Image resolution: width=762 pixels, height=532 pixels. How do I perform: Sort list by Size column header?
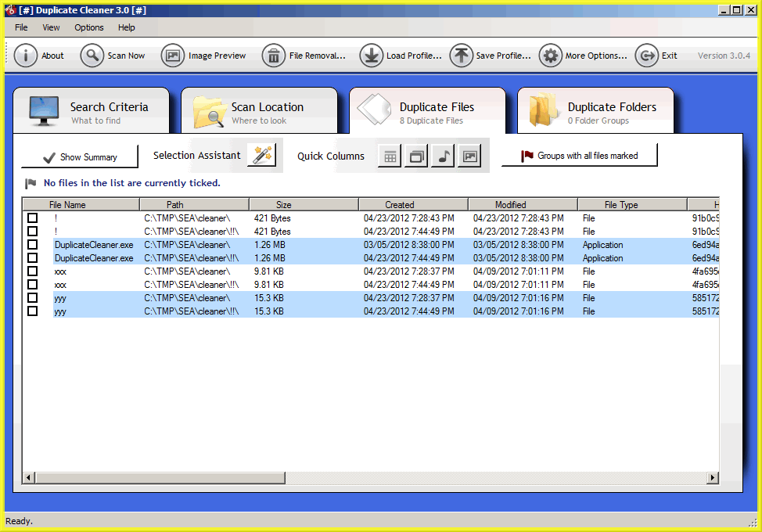click(x=283, y=205)
